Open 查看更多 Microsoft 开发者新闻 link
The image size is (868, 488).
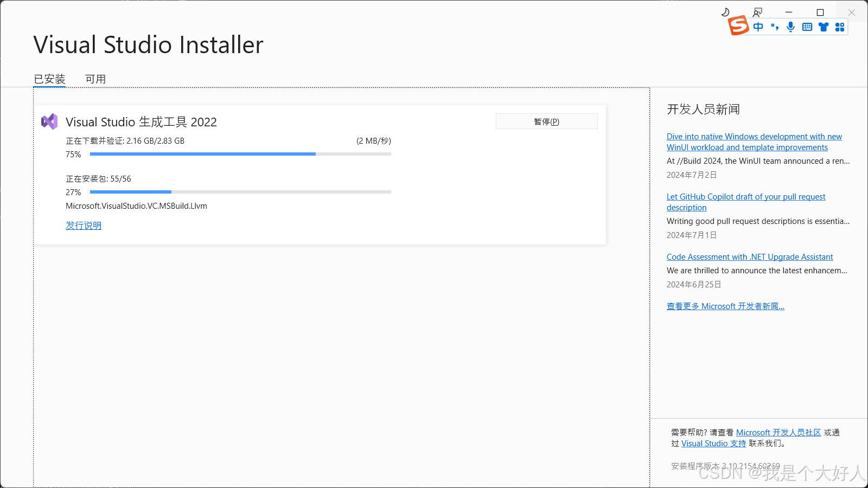[x=725, y=306]
